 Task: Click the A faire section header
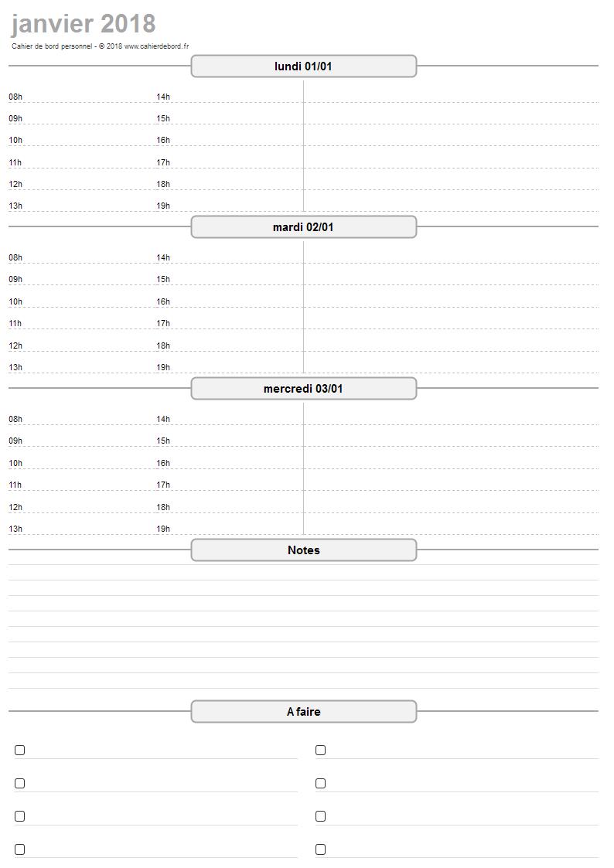303,711
